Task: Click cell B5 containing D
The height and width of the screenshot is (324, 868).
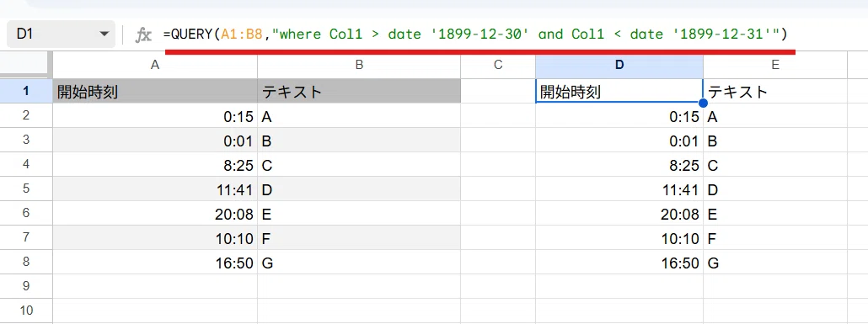Action: coord(359,189)
